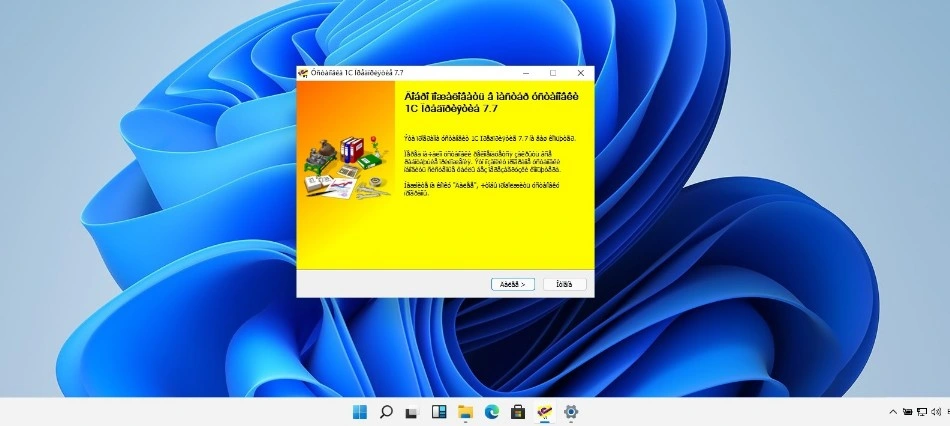Launch Microsoft Edge from the taskbar
This screenshot has width=950, height=426.
pos(491,412)
